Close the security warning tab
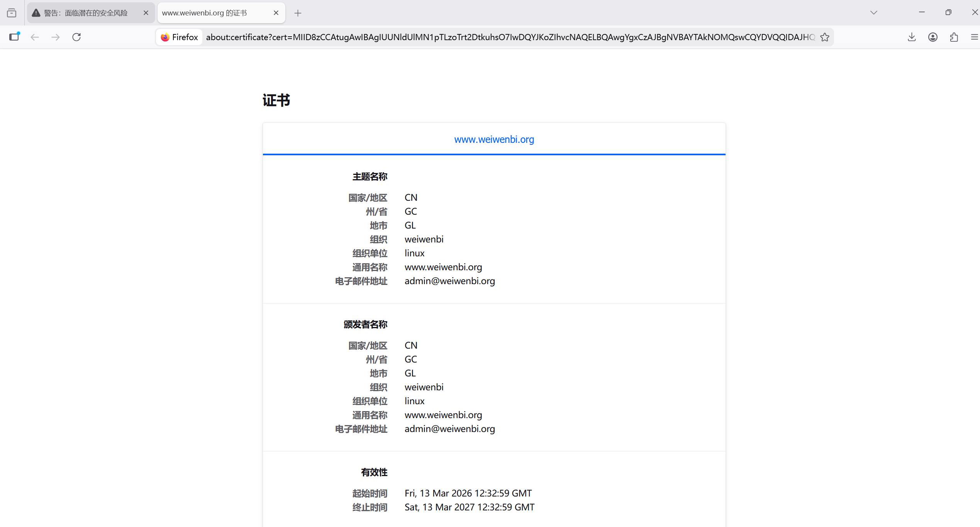 [146, 13]
